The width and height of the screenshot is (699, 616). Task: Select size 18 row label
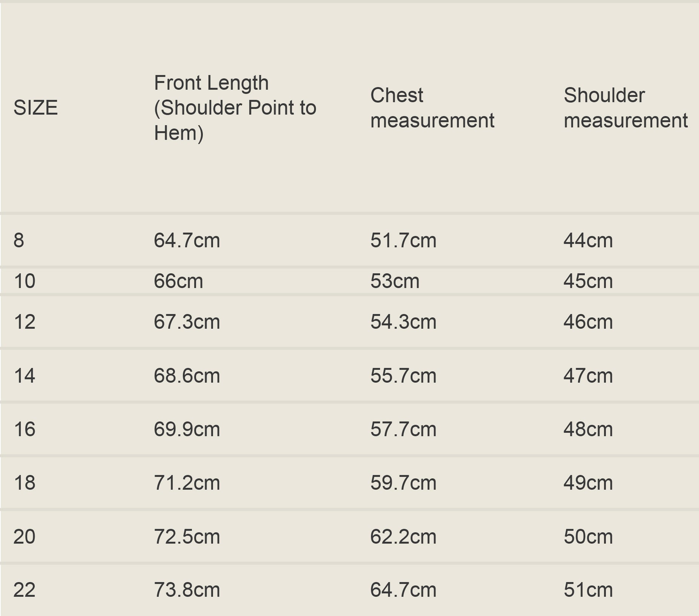25,483
